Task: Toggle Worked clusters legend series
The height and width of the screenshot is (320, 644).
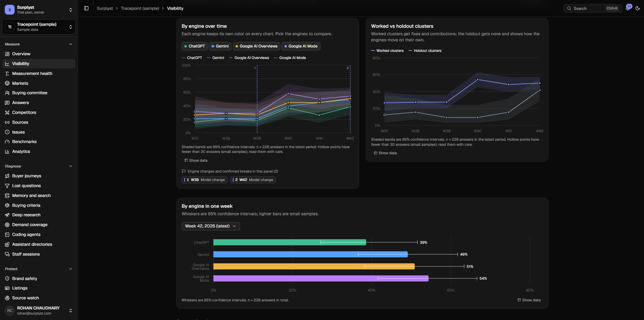Action: 387,51
